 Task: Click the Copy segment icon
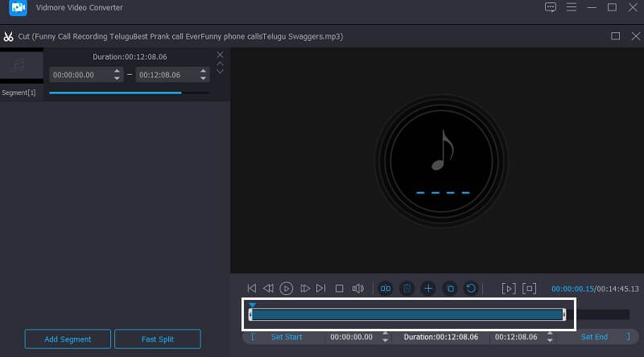pos(450,288)
